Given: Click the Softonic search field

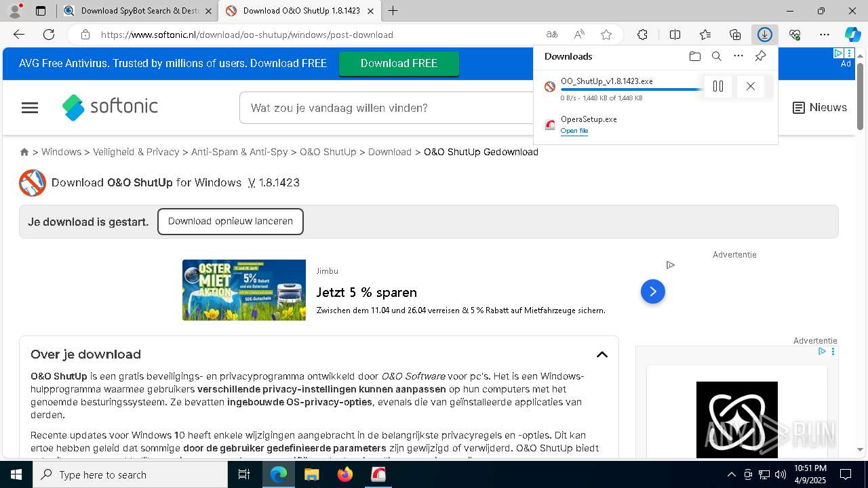Looking at the screenshot, I should [387, 108].
